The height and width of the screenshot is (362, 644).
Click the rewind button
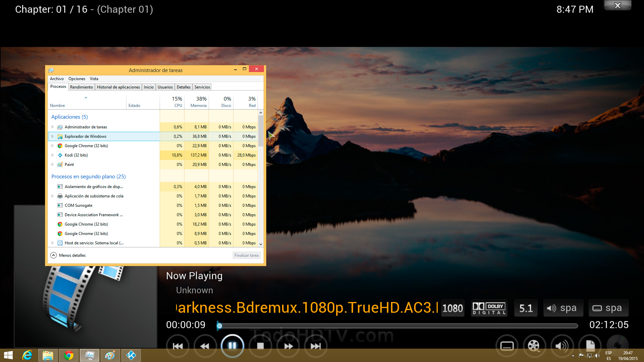(205, 346)
